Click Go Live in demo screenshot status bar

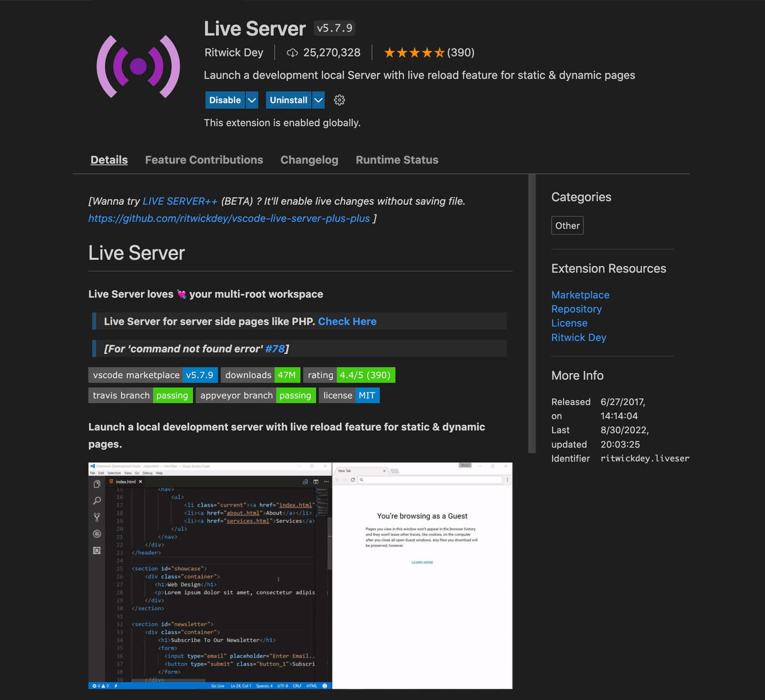[218, 686]
